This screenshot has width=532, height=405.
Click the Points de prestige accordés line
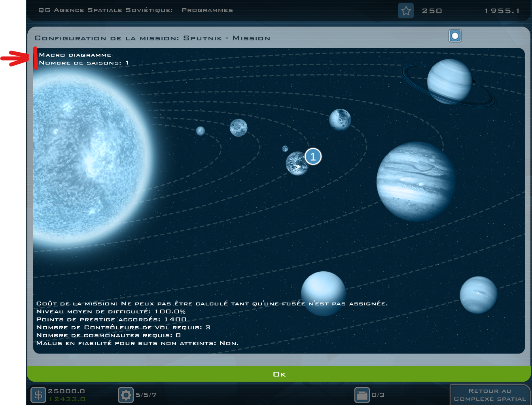tap(111, 320)
